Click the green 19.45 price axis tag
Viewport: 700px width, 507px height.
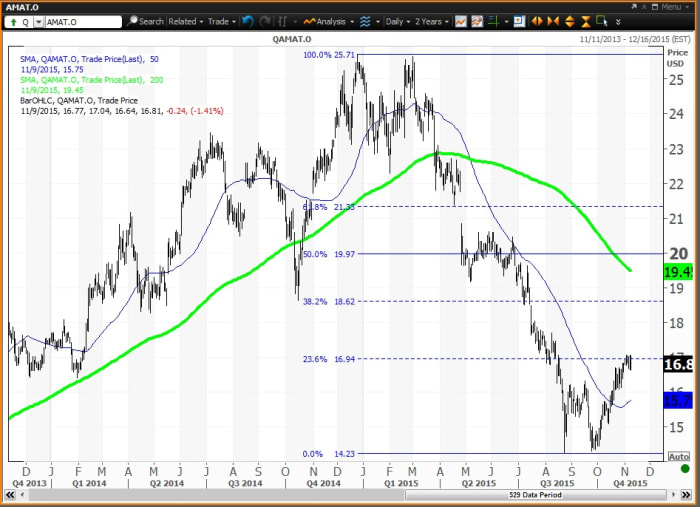pyautogui.click(x=678, y=271)
